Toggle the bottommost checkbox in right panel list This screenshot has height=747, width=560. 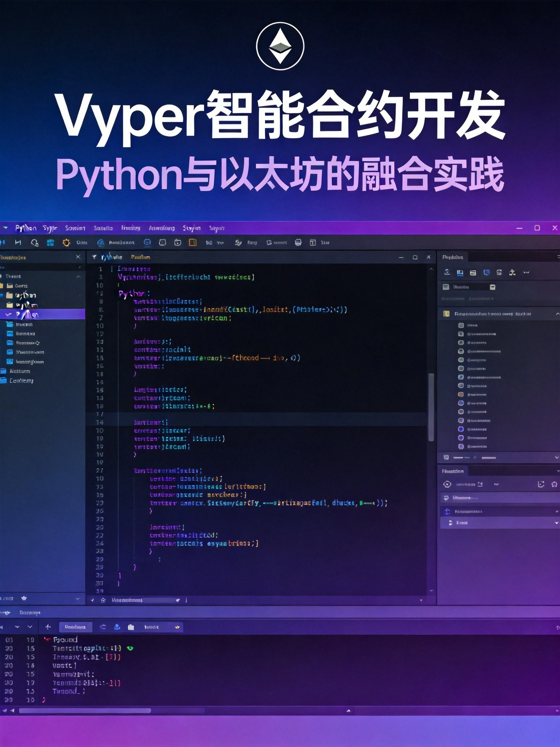[461, 446]
